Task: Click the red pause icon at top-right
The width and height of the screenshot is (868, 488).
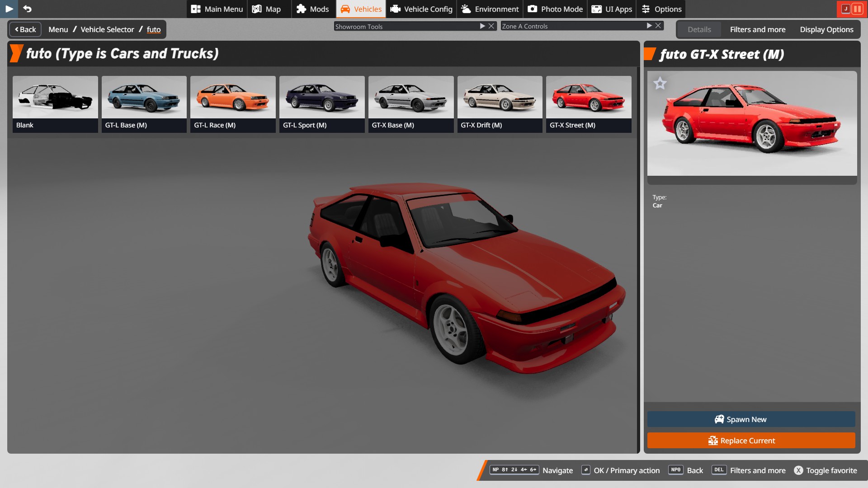Action: [857, 9]
